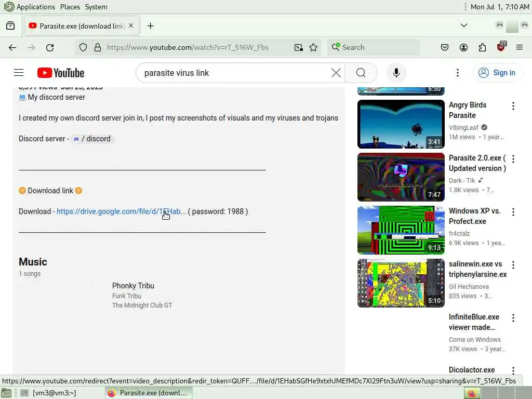The image size is (532, 399).
Task: Open the Firefox View icon in tab bar
Action: tap(10, 26)
